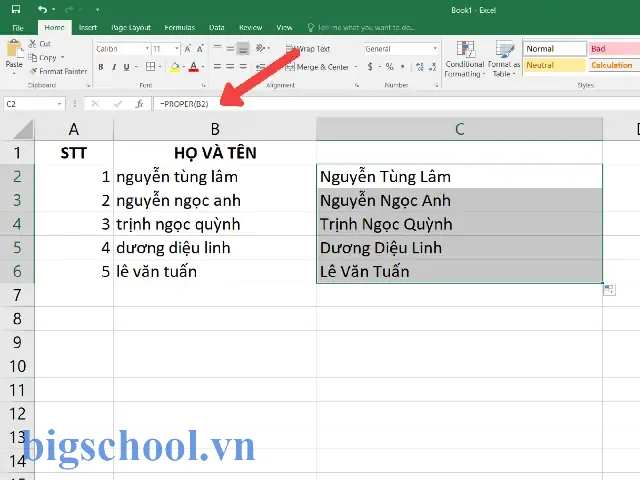Toggle Underline formatting
640x480 pixels.
tap(127, 67)
